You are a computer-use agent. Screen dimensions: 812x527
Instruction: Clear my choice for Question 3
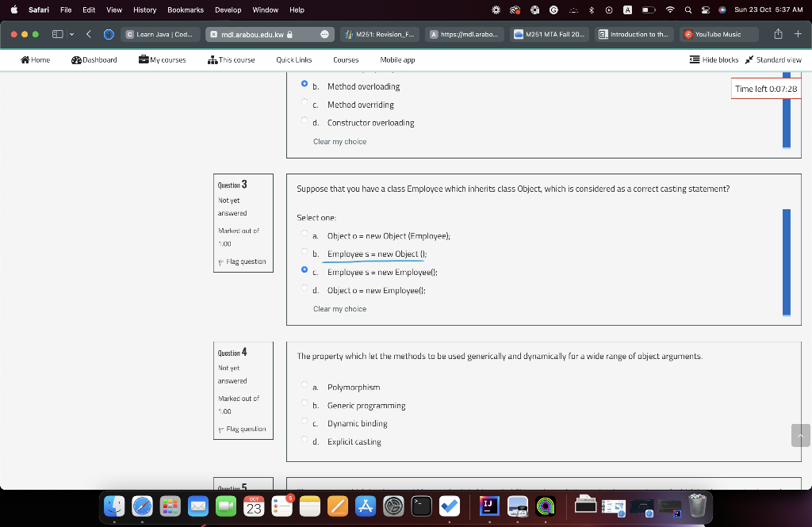click(x=339, y=309)
